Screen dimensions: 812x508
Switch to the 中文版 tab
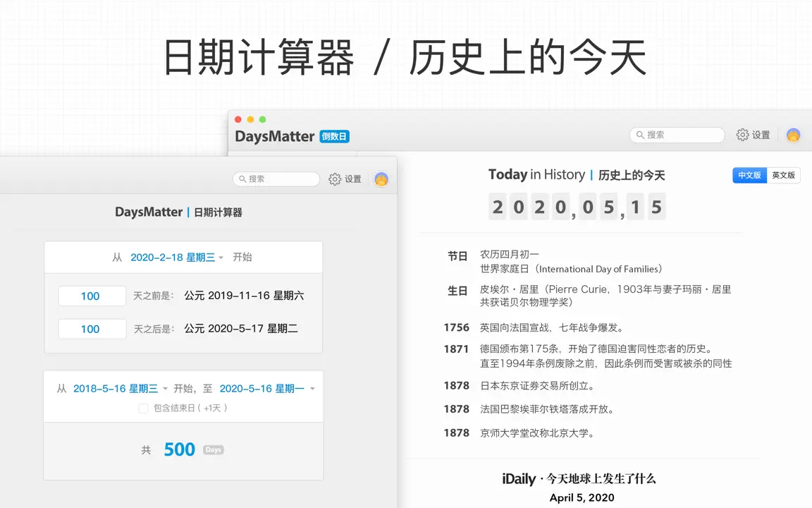click(749, 175)
